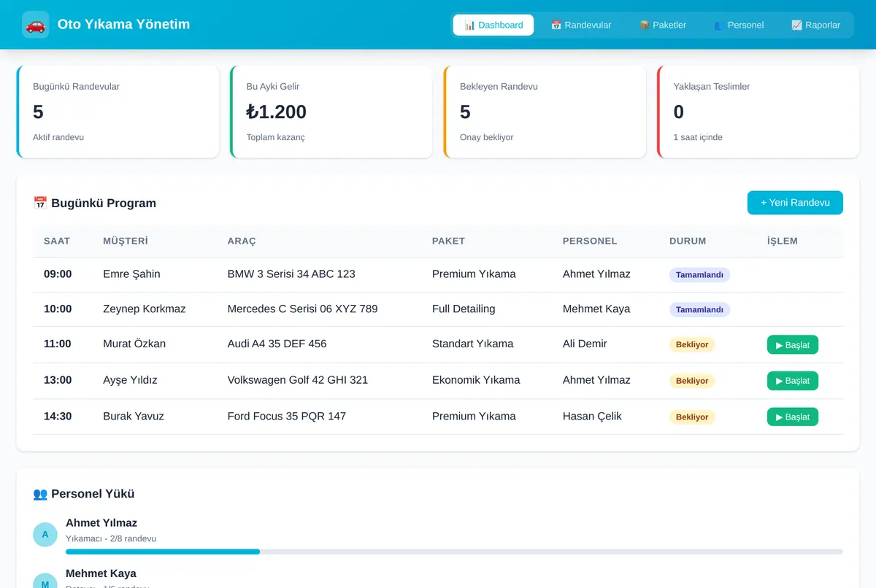Image resolution: width=876 pixels, height=588 pixels.
Task: Select customer name Zeynep Korkmaz
Action: pyautogui.click(x=145, y=309)
